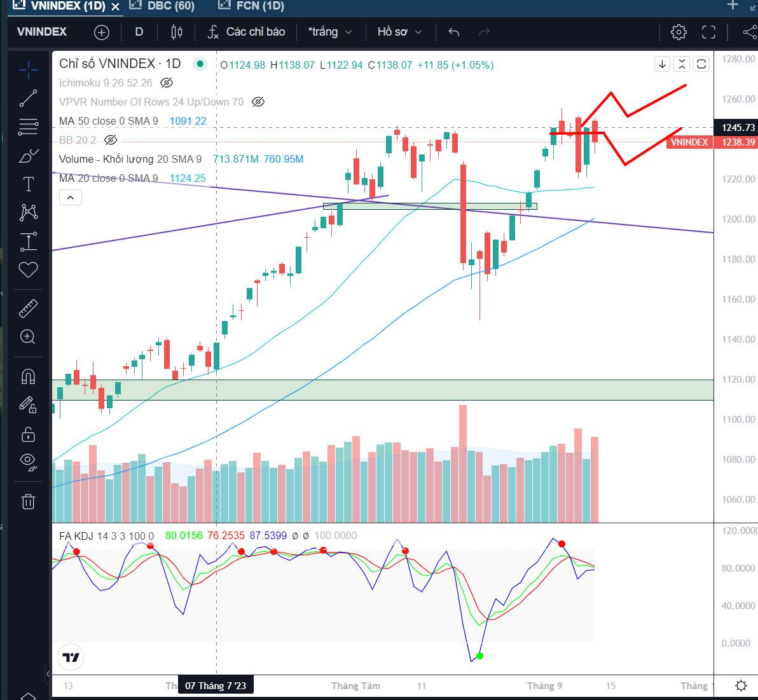Expand the Hồ sơ dropdown
758x700 pixels.
point(399,32)
